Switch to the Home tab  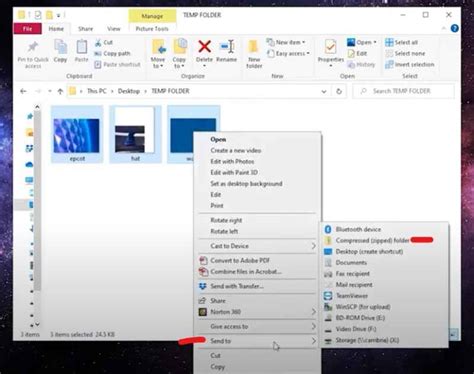(x=56, y=29)
